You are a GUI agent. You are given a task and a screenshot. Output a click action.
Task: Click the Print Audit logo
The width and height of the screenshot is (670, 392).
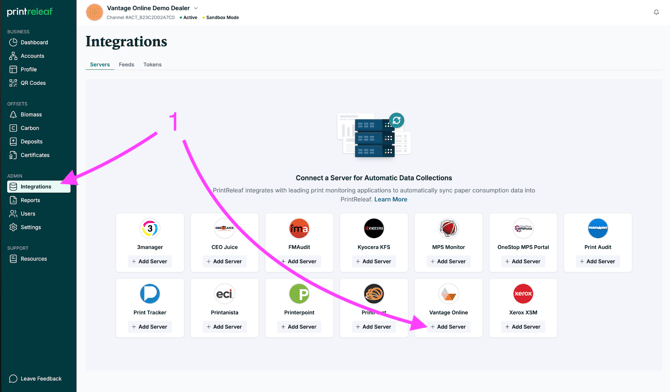tap(598, 228)
